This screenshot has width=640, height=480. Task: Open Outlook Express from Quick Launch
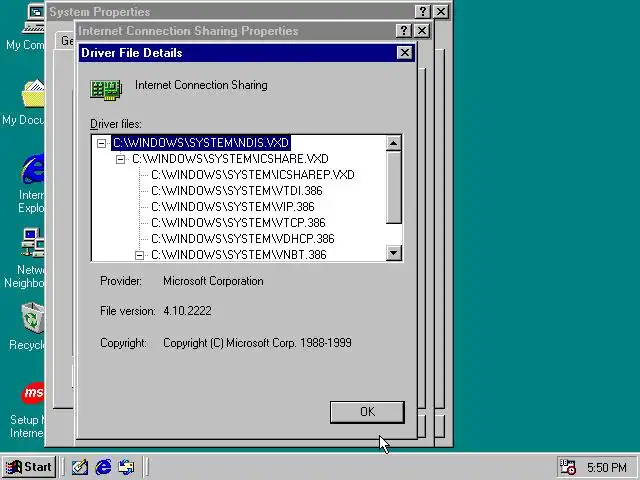pyautogui.click(x=126, y=467)
